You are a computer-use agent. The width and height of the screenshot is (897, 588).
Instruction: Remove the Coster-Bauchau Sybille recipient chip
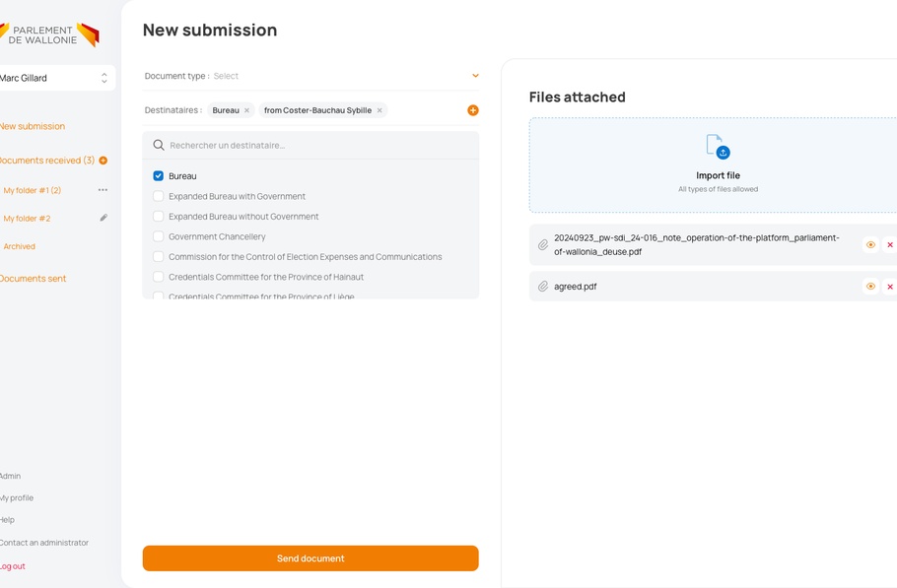[x=379, y=110]
